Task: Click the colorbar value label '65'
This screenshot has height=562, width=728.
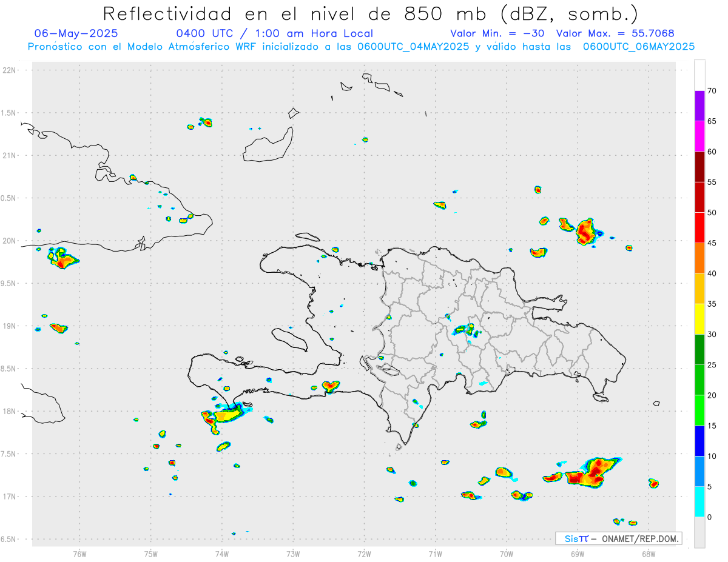Action: [x=712, y=121]
